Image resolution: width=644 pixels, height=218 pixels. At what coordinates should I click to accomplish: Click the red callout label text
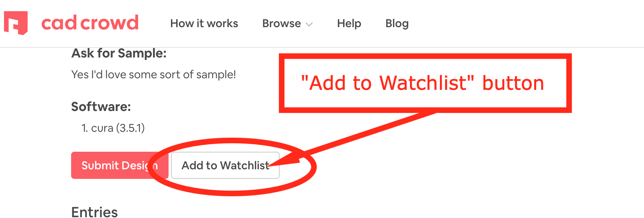423,83
